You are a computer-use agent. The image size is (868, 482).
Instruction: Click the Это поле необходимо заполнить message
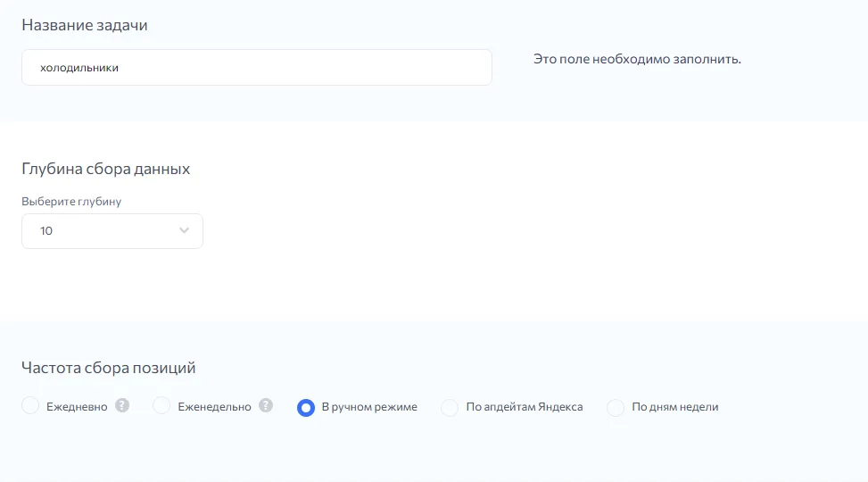click(637, 59)
